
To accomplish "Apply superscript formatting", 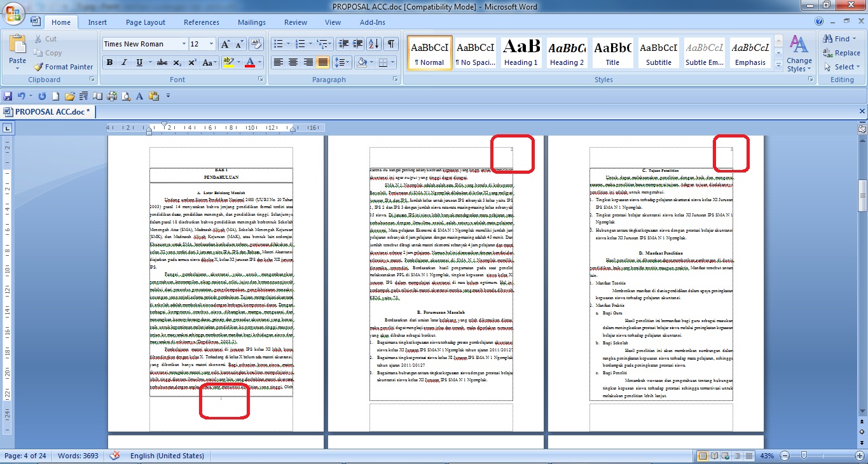I will 191,62.
